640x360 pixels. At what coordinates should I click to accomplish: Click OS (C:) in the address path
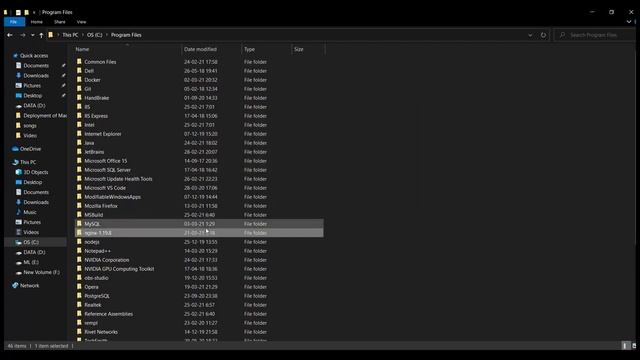95,35
